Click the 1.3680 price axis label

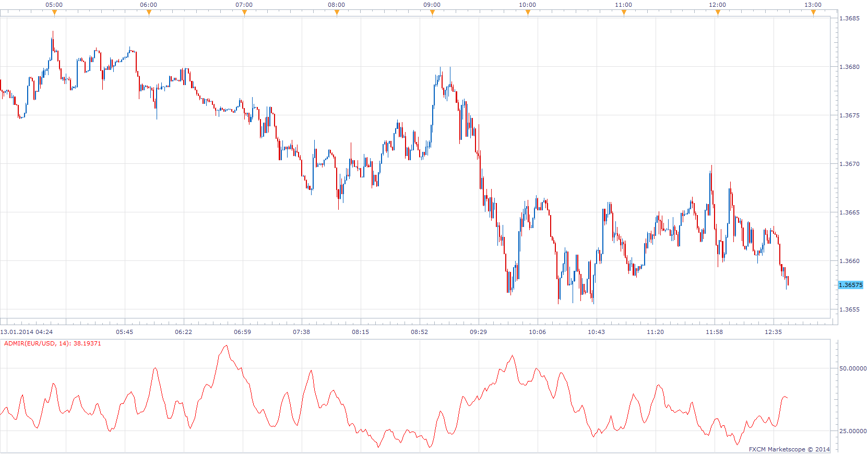[849, 67]
